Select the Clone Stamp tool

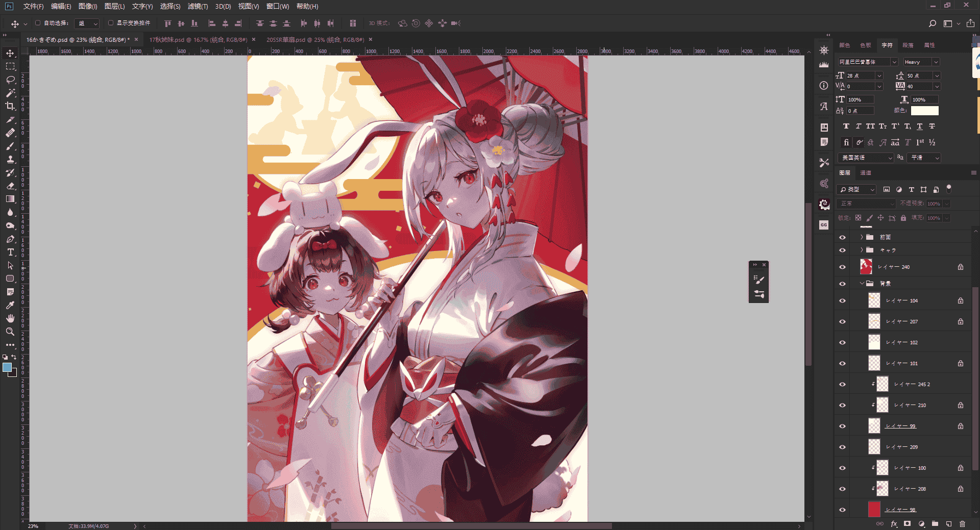(x=10, y=159)
